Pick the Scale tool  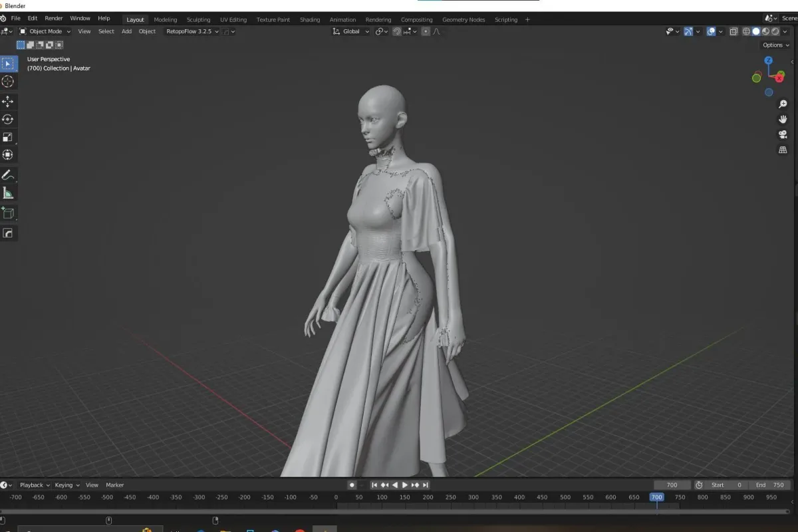[x=8, y=138]
